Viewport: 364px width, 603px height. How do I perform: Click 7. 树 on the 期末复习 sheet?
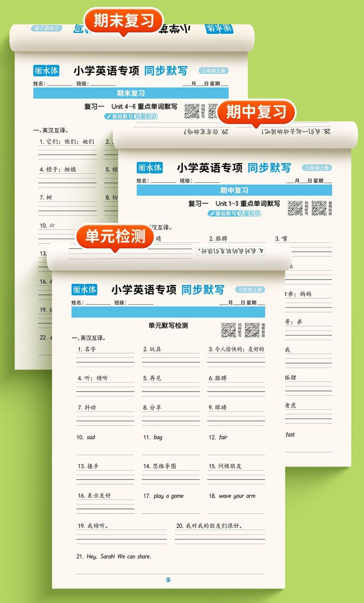point(45,198)
